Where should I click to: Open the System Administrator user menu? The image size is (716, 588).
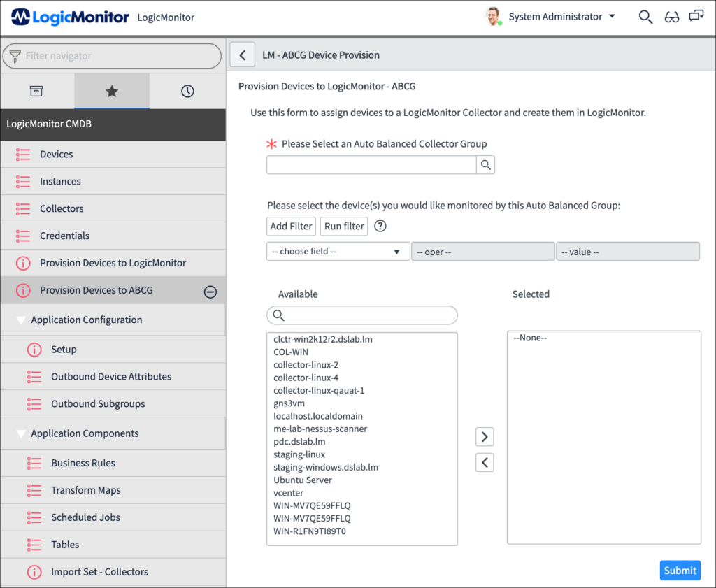pos(556,16)
